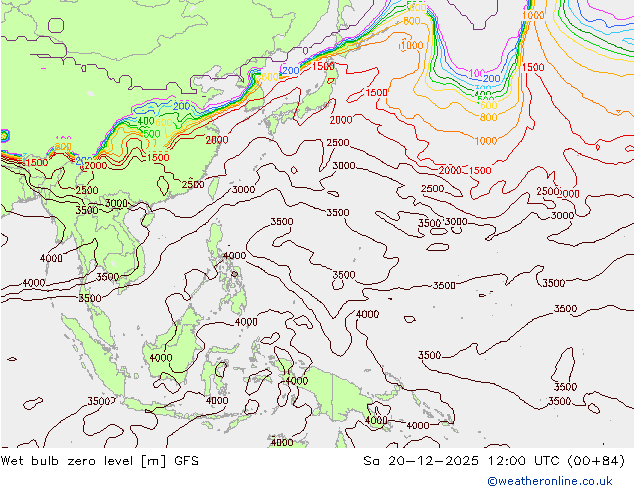Screen dimensions: 634x490
Task: Select the "Sa 20-12-2025" date text
Action: click(421, 461)
